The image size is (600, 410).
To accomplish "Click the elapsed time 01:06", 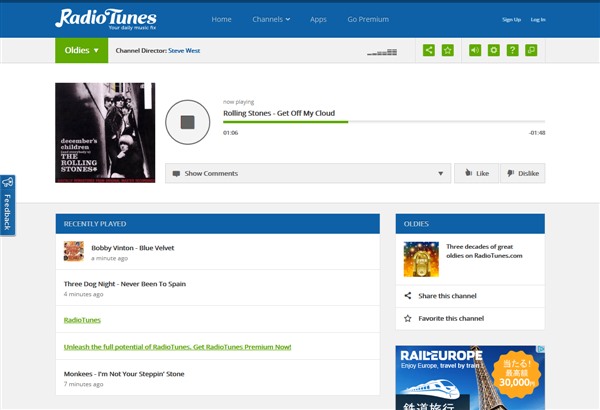I will [x=230, y=133].
